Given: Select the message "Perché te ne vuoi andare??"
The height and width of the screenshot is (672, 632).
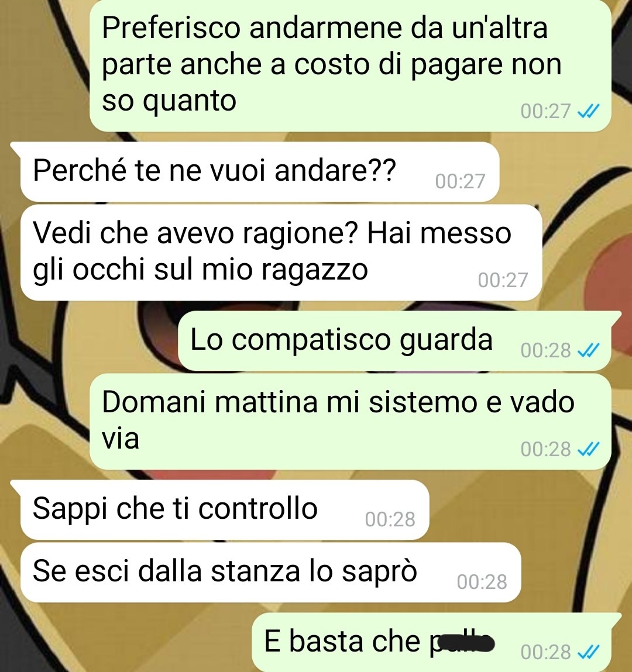Looking at the screenshot, I should [x=260, y=172].
